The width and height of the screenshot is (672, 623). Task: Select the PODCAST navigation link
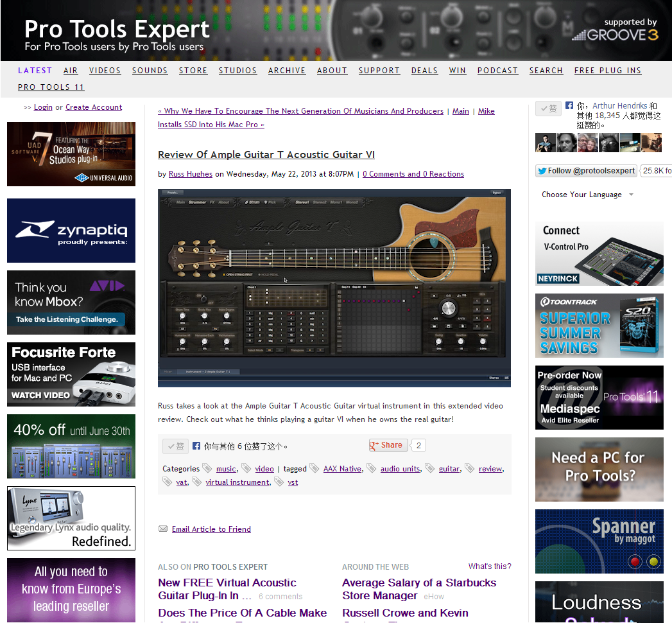coord(497,70)
